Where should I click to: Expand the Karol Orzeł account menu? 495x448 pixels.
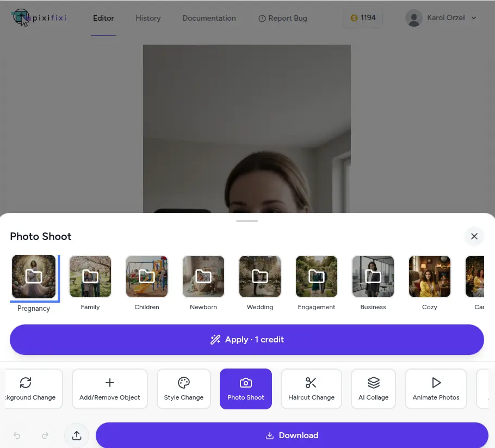[441, 18]
